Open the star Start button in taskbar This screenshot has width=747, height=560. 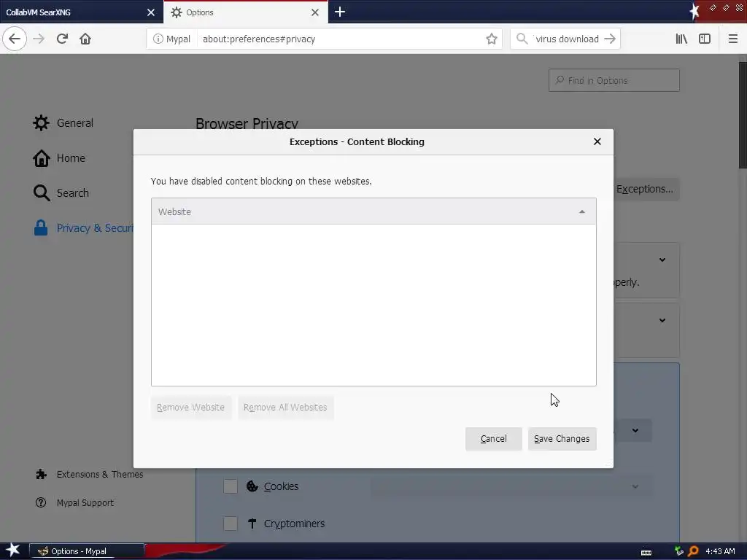coord(12,551)
